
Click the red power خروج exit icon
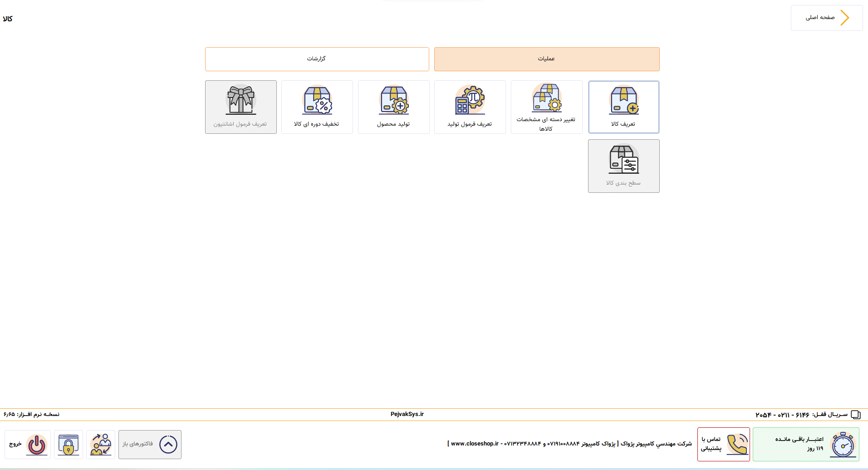[x=37, y=445]
